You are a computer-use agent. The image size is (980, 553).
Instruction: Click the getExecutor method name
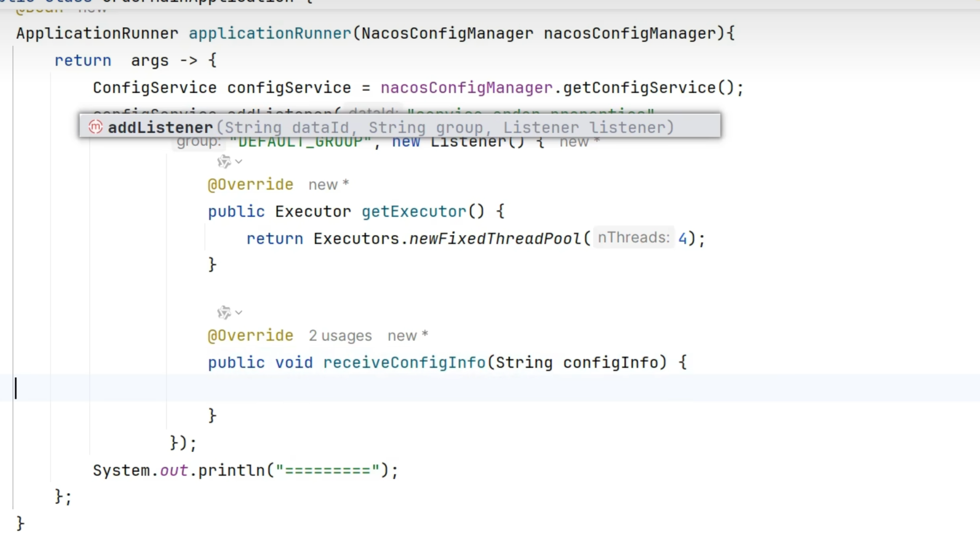click(414, 212)
